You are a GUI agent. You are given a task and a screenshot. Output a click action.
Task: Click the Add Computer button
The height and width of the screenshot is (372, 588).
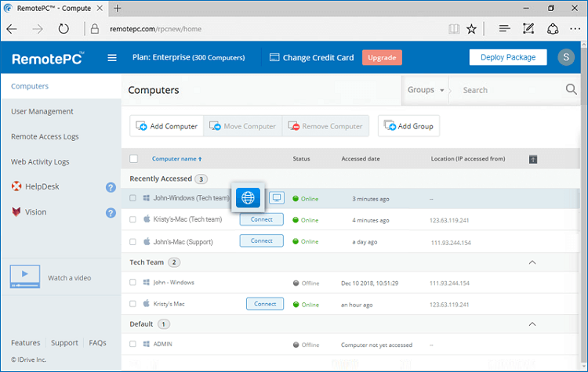click(166, 126)
